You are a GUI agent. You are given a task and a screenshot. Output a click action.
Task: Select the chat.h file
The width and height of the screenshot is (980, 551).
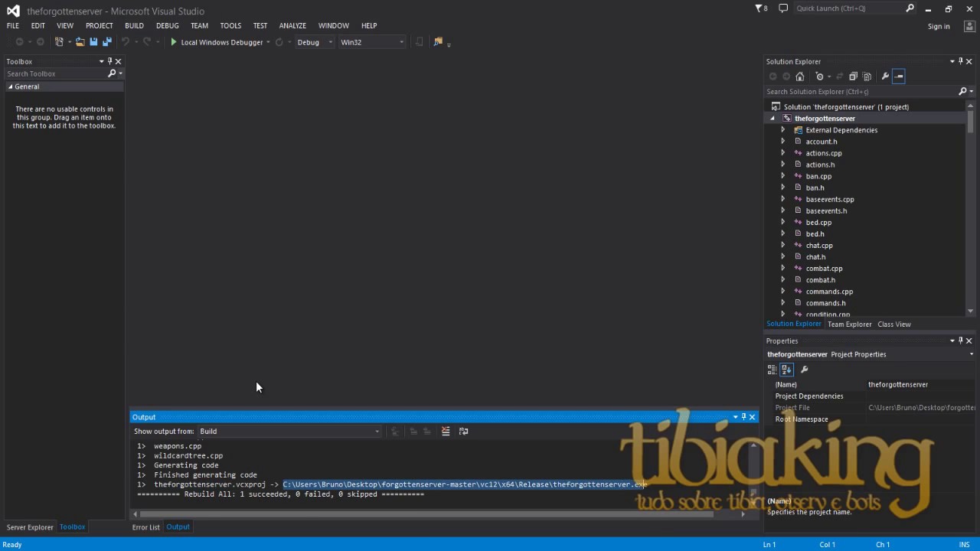click(x=815, y=257)
